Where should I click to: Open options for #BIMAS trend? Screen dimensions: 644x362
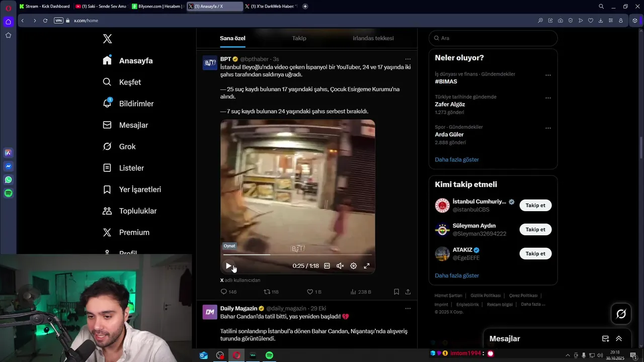click(548, 75)
